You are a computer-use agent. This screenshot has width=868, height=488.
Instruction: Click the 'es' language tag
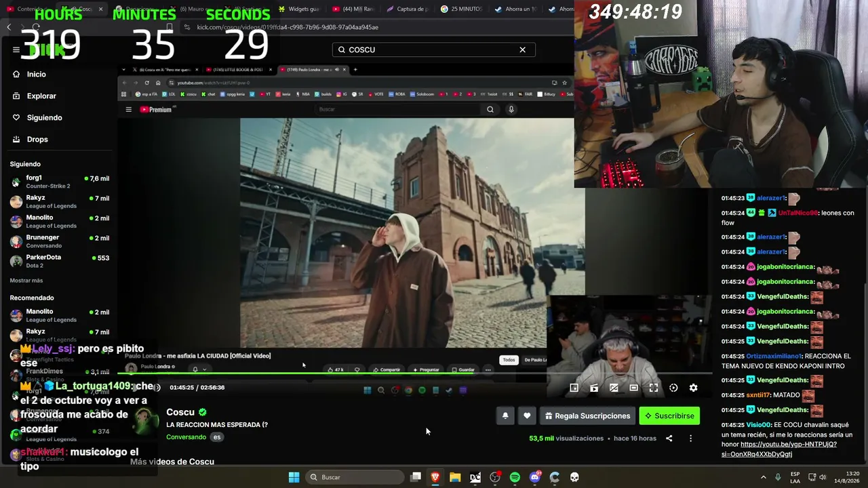[217, 437]
